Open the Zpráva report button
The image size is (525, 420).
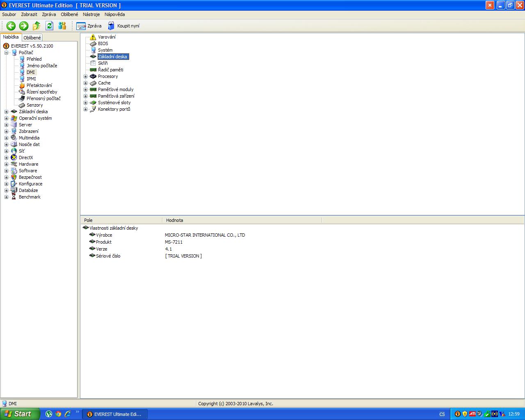point(89,26)
